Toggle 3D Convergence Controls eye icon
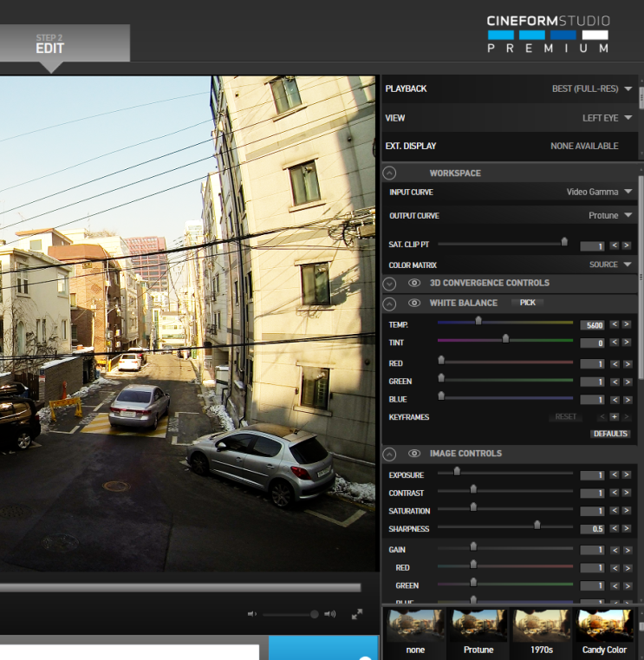Screen dimensions: 644x660 (x=414, y=283)
